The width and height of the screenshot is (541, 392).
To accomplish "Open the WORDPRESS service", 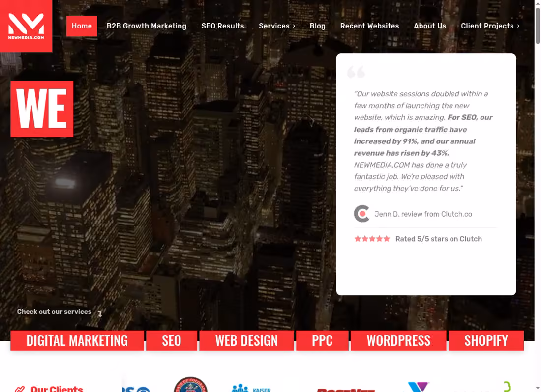I will click(x=398, y=340).
